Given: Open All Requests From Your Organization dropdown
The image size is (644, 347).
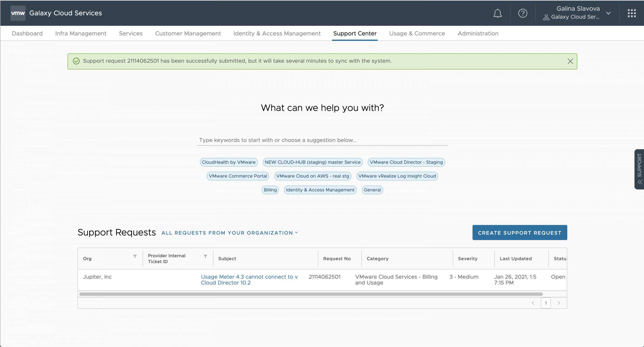Looking at the screenshot, I should pyautogui.click(x=229, y=233).
